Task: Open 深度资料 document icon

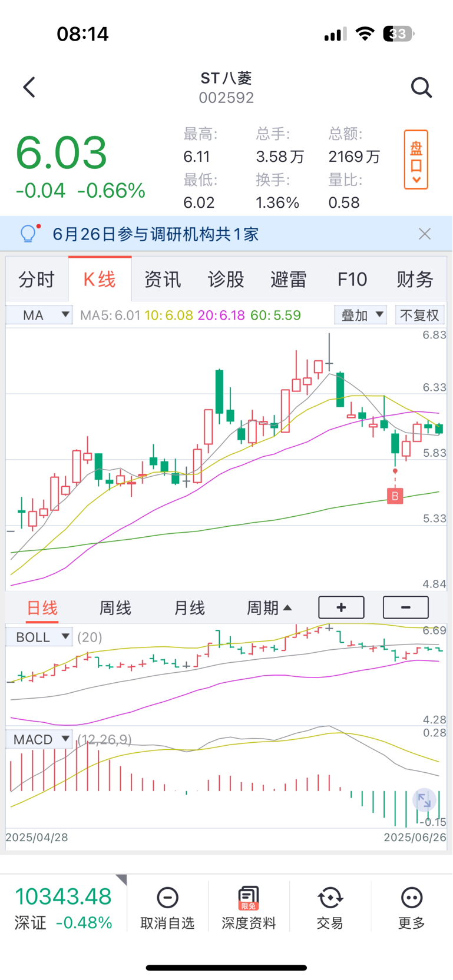Action: [x=249, y=898]
